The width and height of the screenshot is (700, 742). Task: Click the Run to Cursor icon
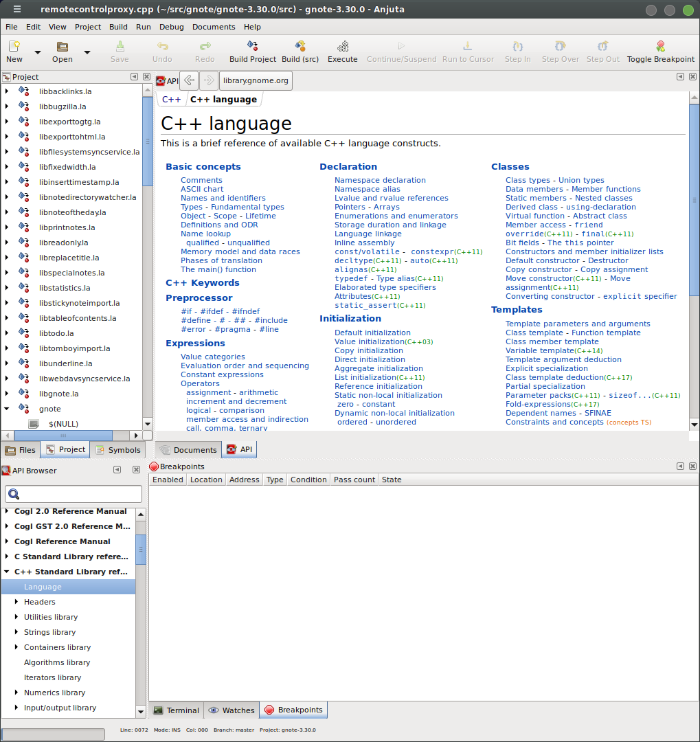pos(468,46)
